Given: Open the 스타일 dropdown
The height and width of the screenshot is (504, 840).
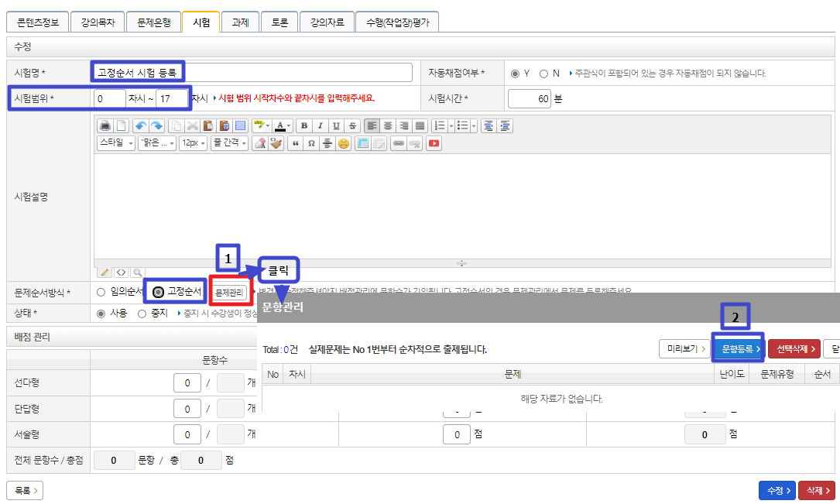Looking at the screenshot, I should [x=115, y=143].
